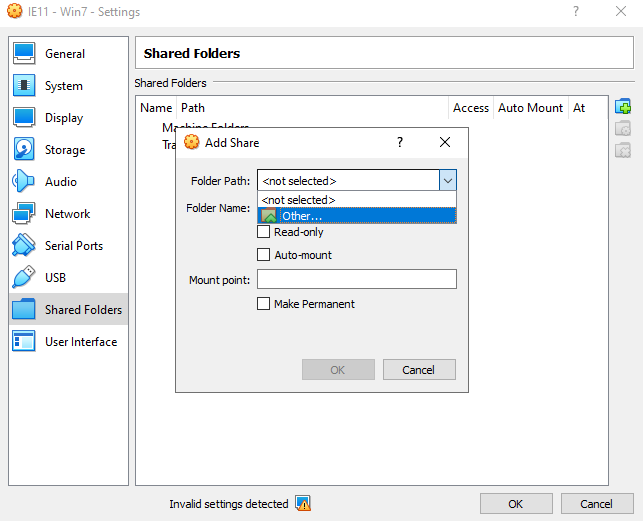Switch to the Storage category
The image size is (643, 521).
tap(68, 150)
